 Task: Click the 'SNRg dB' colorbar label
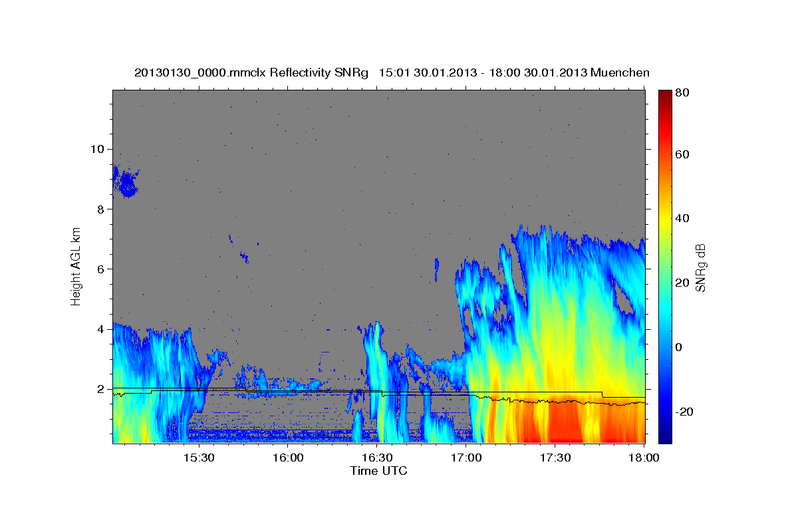point(700,267)
